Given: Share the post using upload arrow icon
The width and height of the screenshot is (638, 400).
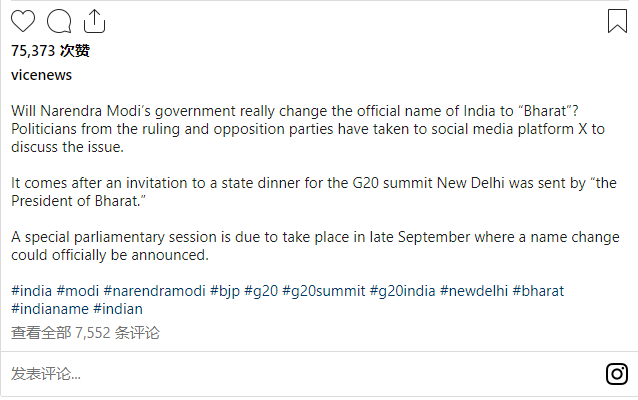Looking at the screenshot, I should tap(94, 21).
